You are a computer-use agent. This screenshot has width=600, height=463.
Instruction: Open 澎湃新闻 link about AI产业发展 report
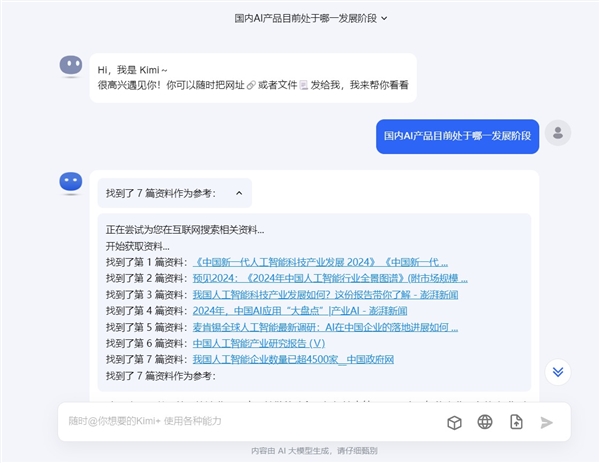point(324,295)
